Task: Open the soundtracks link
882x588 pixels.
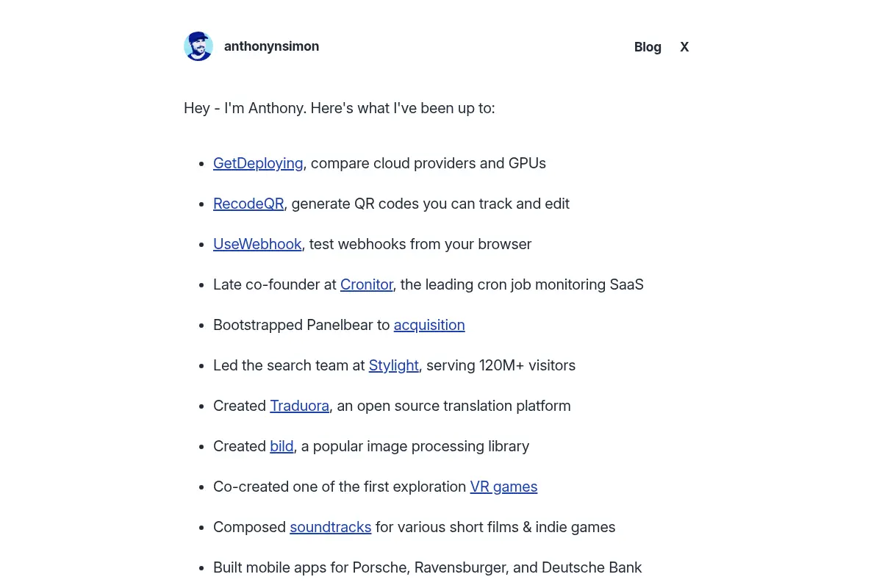Action: [330, 527]
